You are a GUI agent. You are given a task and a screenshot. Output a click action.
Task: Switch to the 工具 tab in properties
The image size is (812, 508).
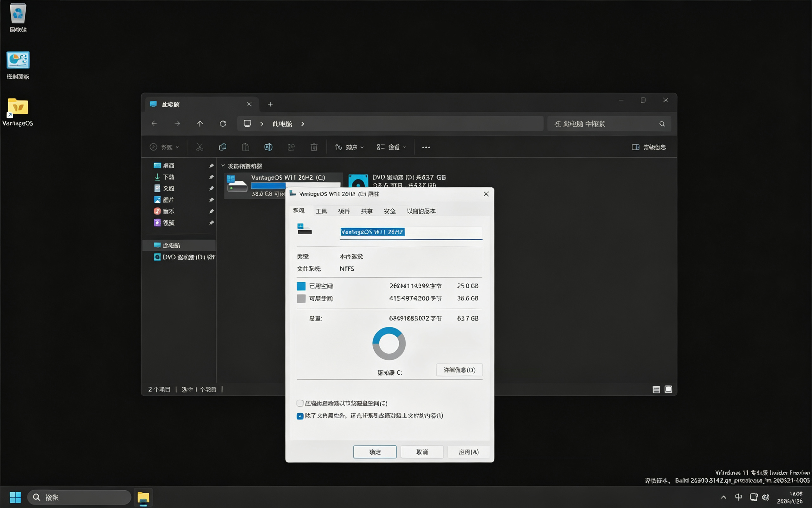[x=321, y=211]
